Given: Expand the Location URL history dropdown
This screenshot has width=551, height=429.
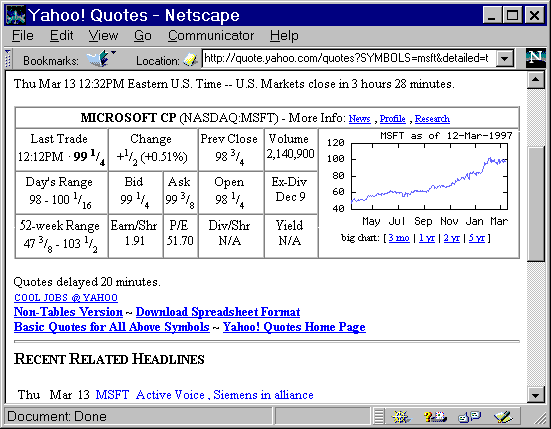Looking at the screenshot, I should pos(505,58).
